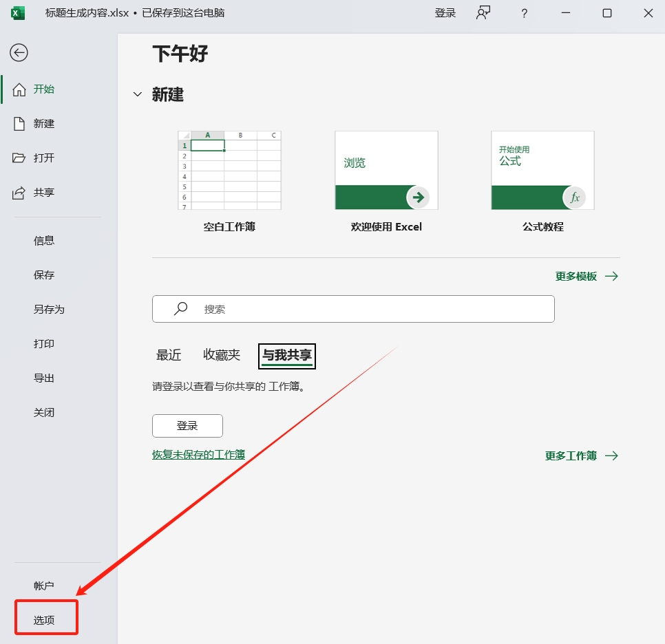Maximize the Excel window
This screenshot has width=665, height=644.
click(x=607, y=13)
